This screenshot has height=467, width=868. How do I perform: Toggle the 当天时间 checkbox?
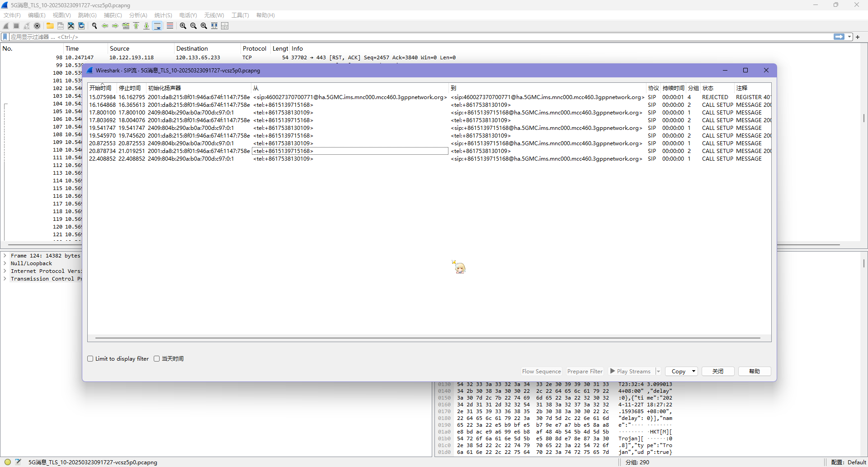point(157,359)
